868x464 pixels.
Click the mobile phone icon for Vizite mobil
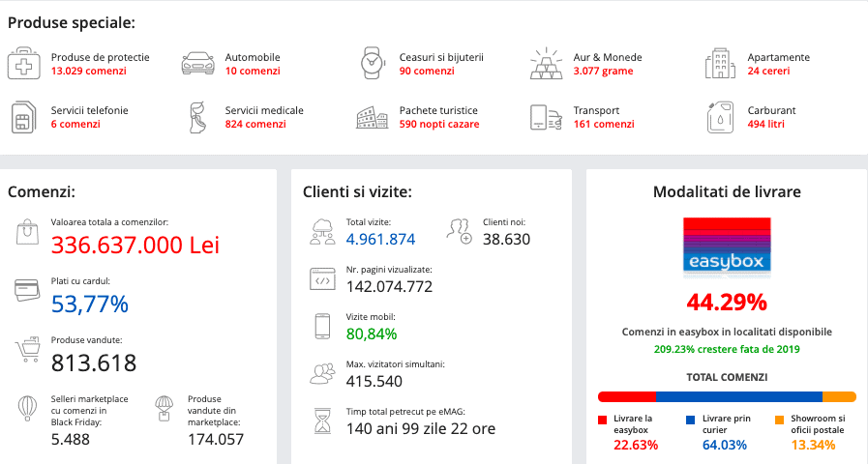[x=321, y=327]
